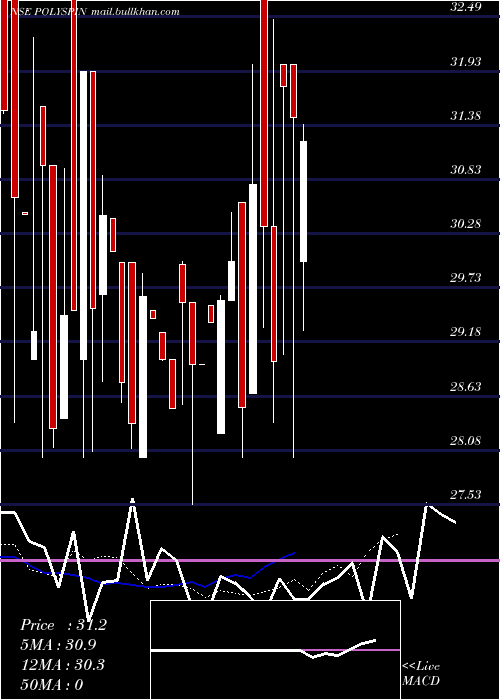Click the 29.73 price axis label
This screenshot has height=700, width=500.
point(466,278)
